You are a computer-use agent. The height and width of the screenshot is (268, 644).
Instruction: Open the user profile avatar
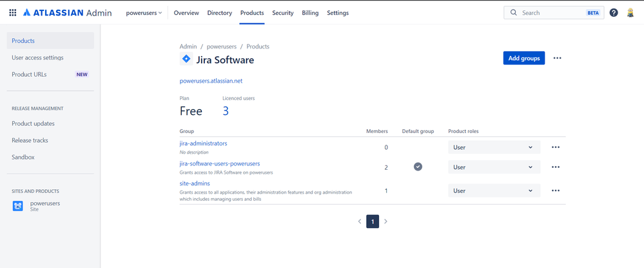pyautogui.click(x=630, y=13)
